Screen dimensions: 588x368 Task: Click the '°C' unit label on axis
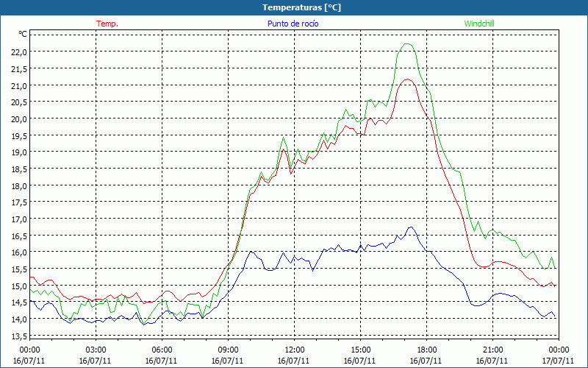point(23,34)
